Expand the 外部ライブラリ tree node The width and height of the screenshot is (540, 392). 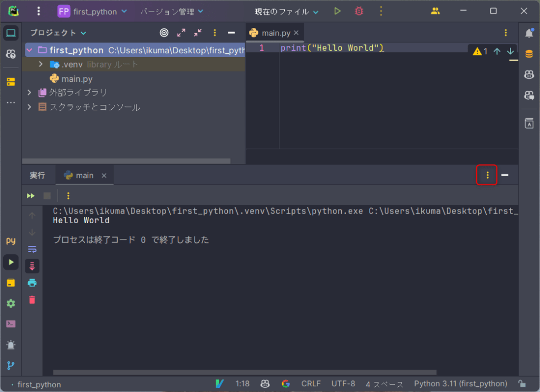coord(30,93)
